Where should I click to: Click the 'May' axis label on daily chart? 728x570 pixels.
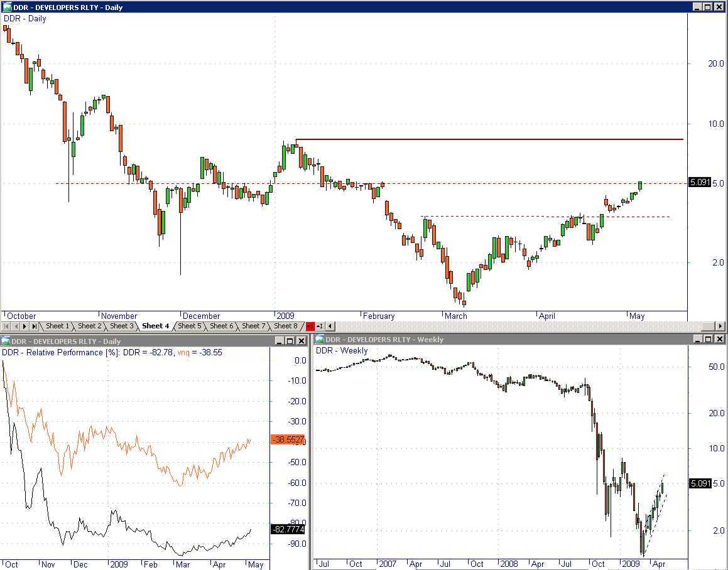click(636, 316)
